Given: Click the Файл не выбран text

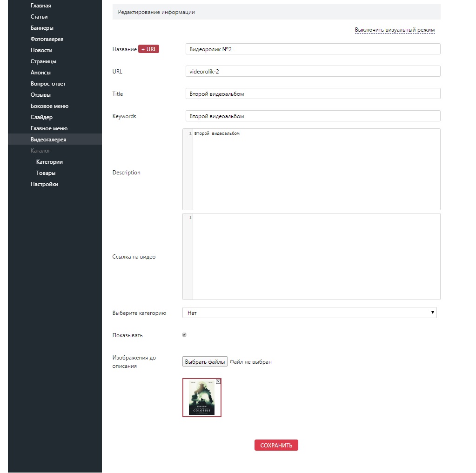Looking at the screenshot, I should coord(251,362).
